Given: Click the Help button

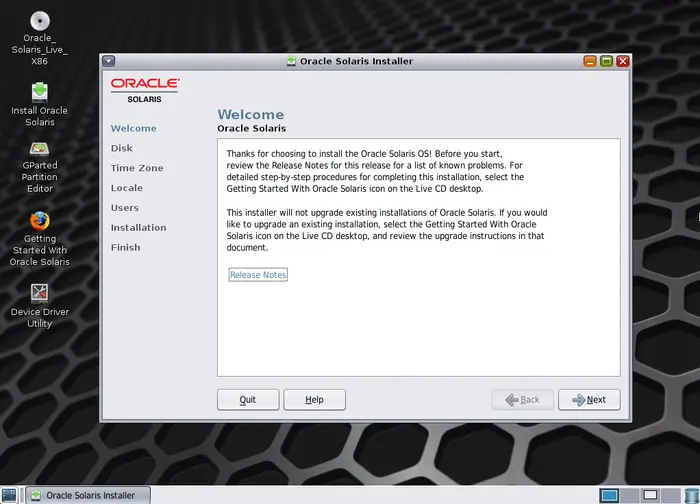Looking at the screenshot, I should point(314,400).
